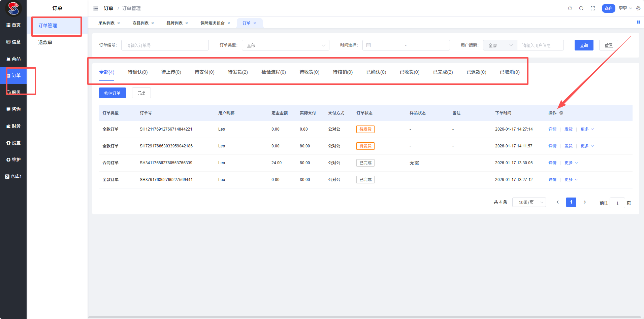Click the calendar icon in date range field

coord(368,45)
